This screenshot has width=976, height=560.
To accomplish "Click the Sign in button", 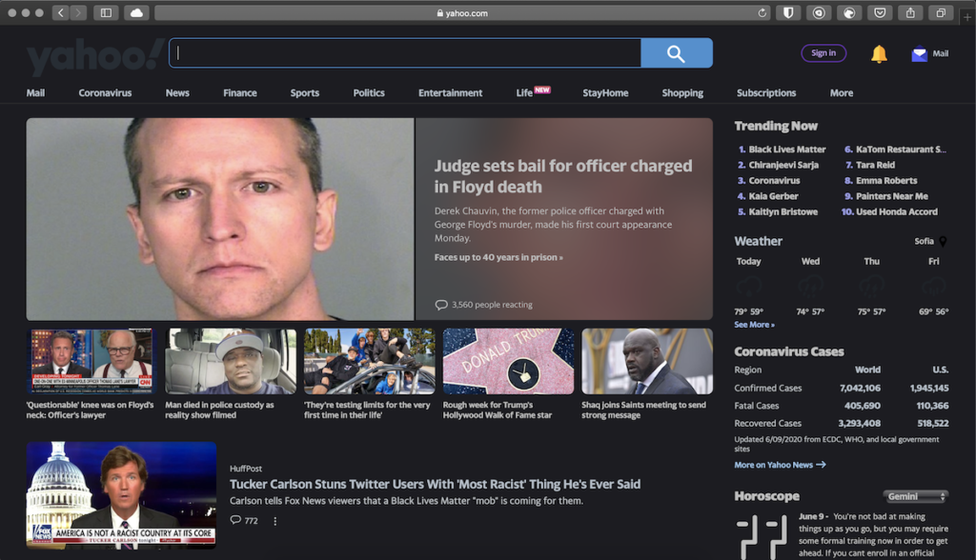I will (823, 52).
